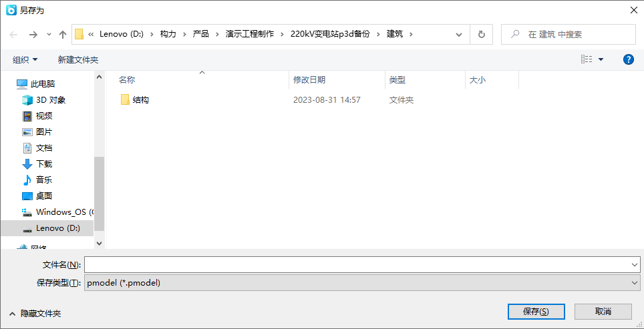This screenshot has height=329, width=644.
Task: Click the 文件名 input field
Action: [x=357, y=264]
